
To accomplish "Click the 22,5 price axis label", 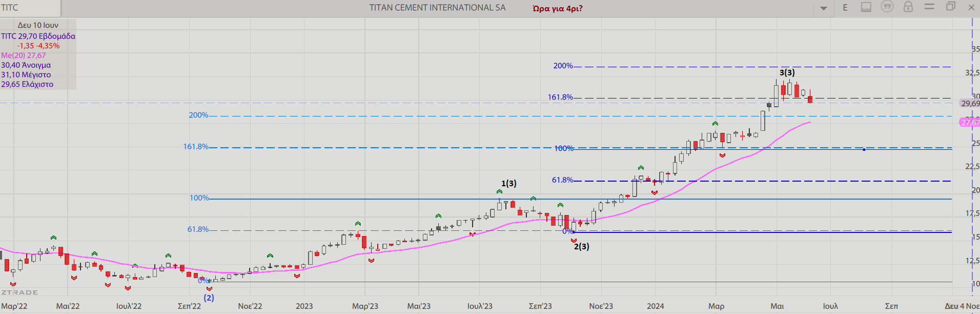I will pyautogui.click(x=972, y=166).
